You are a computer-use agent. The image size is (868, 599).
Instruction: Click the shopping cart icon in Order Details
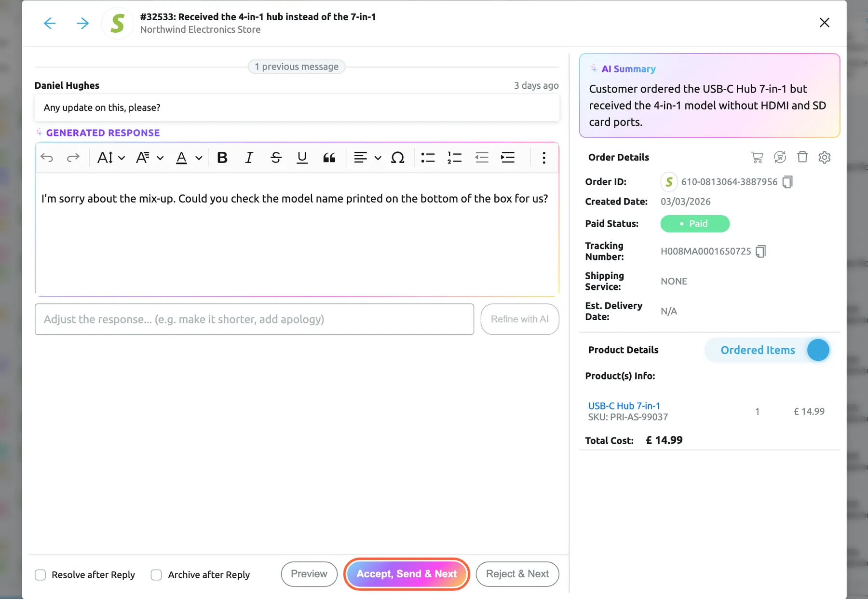pyautogui.click(x=757, y=157)
